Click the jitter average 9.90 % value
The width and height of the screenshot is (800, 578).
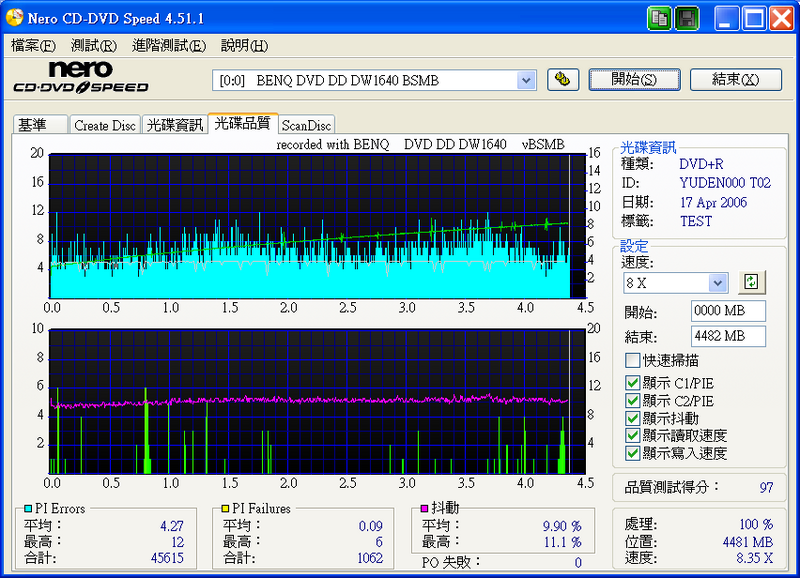(562, 526)
